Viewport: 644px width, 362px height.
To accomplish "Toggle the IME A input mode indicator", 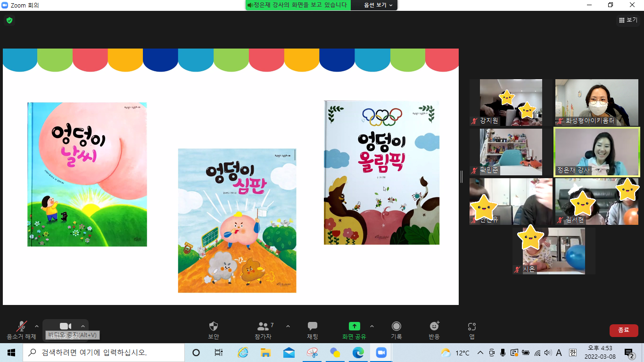I will (559, 353).
